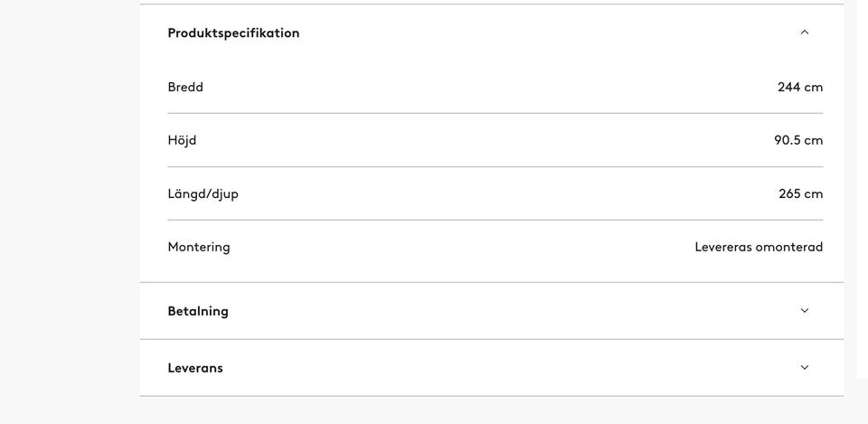Click the empty space in the Höjd row
This screenshot has width=868, height=424.
click(x=488, y=140)
